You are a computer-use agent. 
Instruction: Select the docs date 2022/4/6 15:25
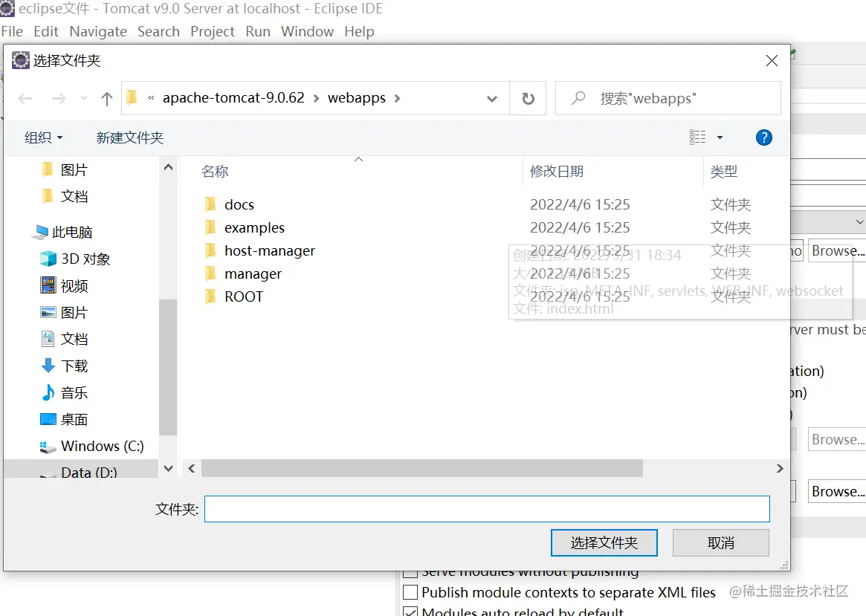click(580, 205)
